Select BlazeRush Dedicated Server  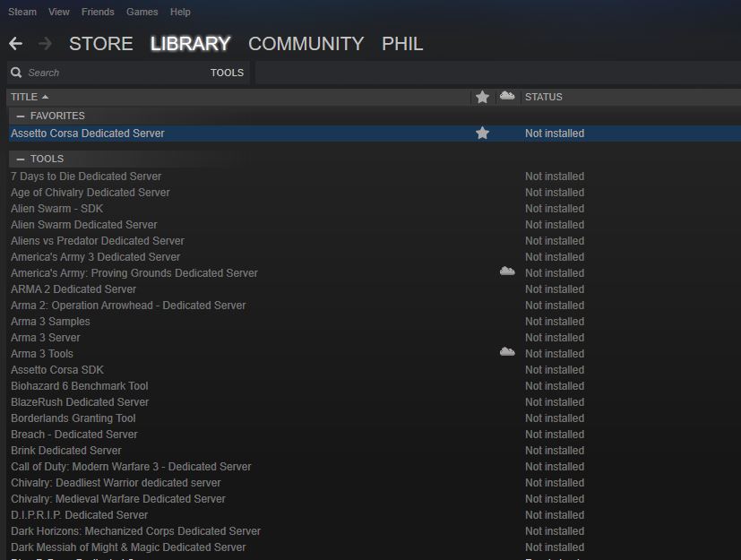click(x=80, y=401)
